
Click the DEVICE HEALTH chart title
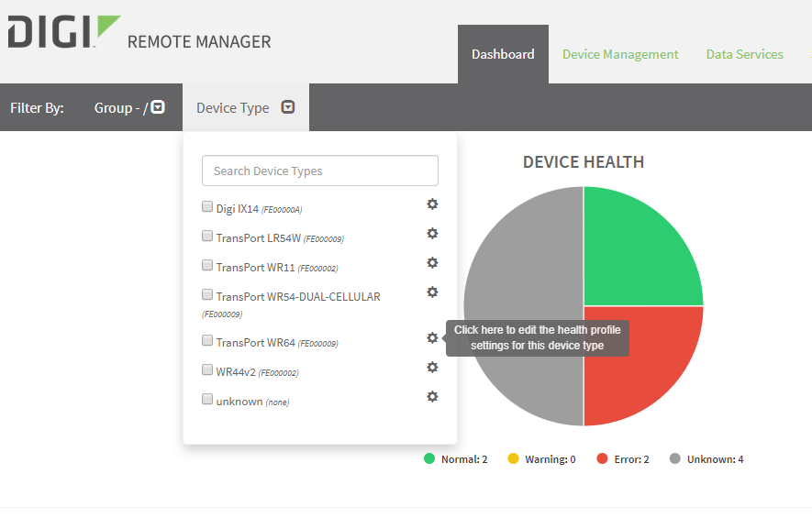(x=584, y=162)
